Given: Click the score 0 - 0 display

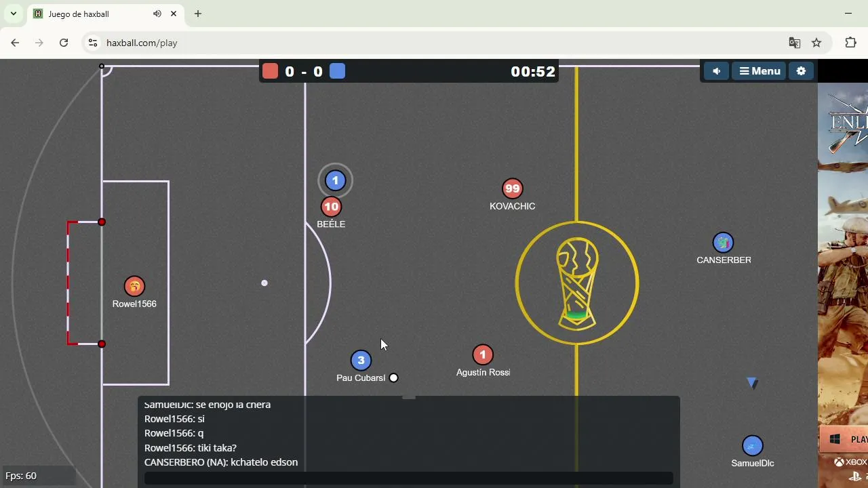Looking at the screenshot, I should [x=303, y=71].
